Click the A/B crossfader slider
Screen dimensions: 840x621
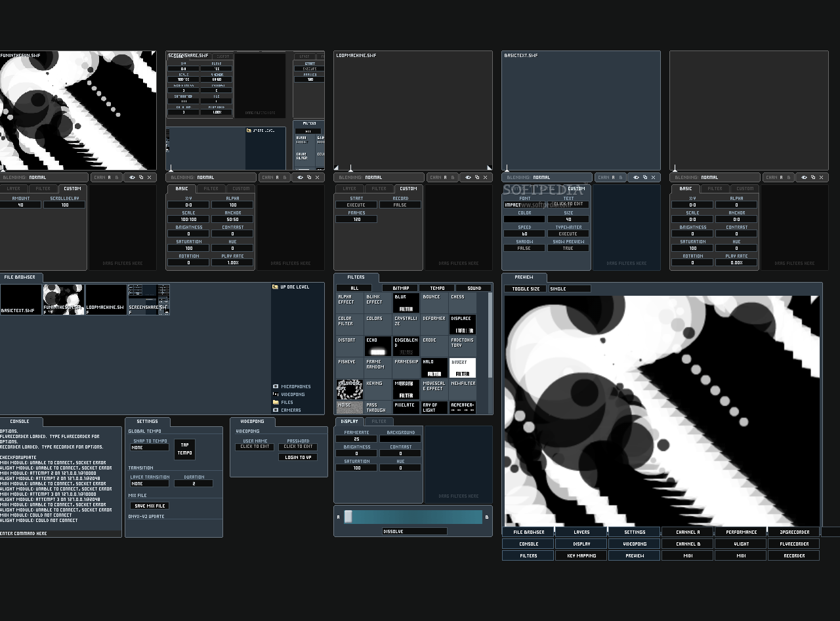[x=413, y=517]
